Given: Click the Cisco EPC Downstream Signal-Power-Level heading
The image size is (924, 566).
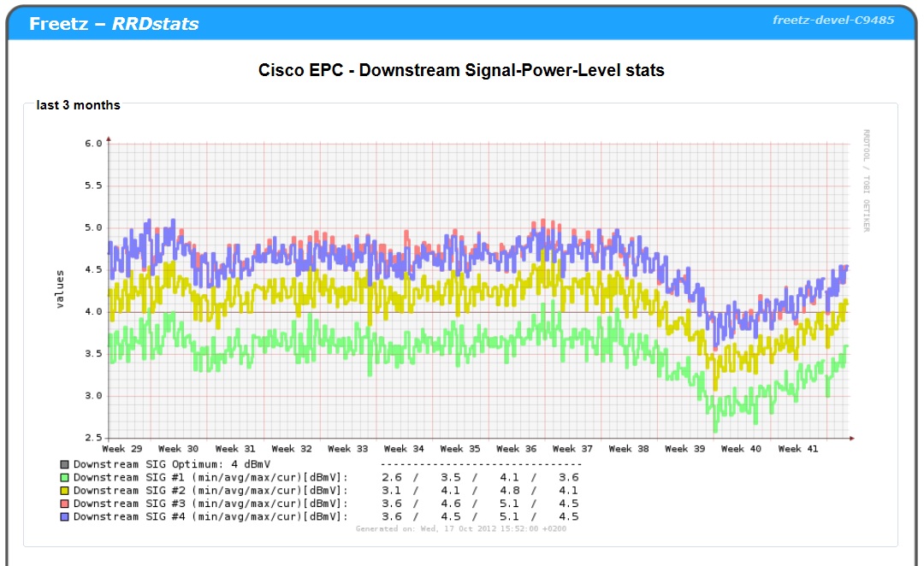Looking at the screenshot, I should coord(461,70).
